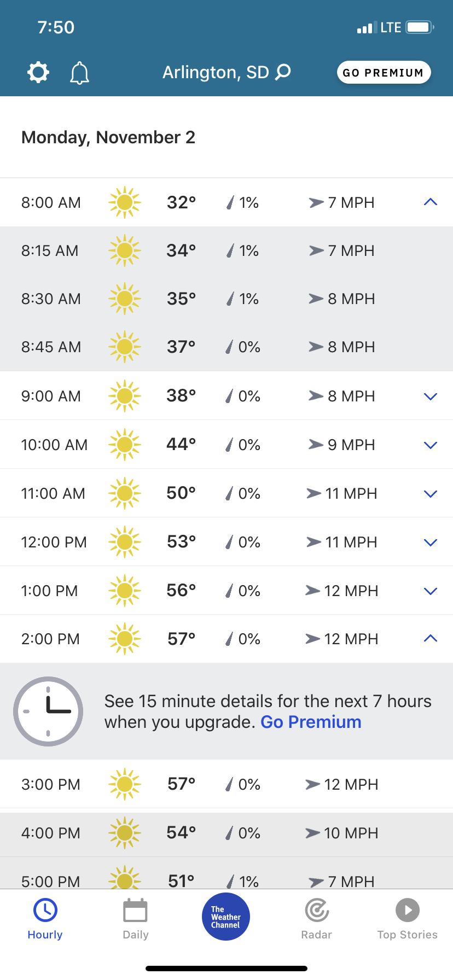Collapse the 8:00 AM hourly details
Screen dimensions: 453x980
point(431,202)
